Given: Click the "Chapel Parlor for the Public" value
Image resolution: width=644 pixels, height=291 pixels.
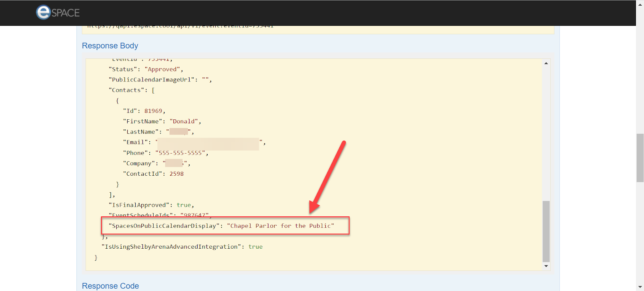Looking at the screenshot, I should (x=281, y=226).
